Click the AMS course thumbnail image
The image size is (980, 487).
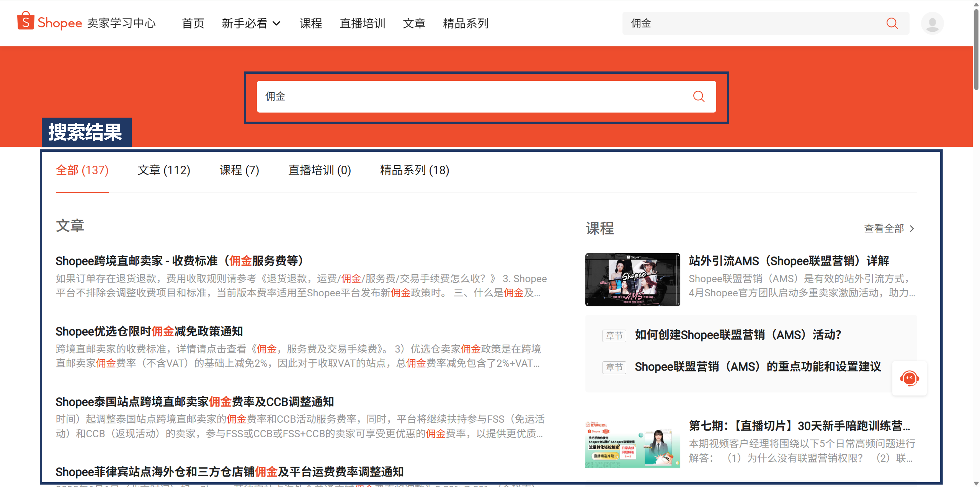[x=632, y=280]
